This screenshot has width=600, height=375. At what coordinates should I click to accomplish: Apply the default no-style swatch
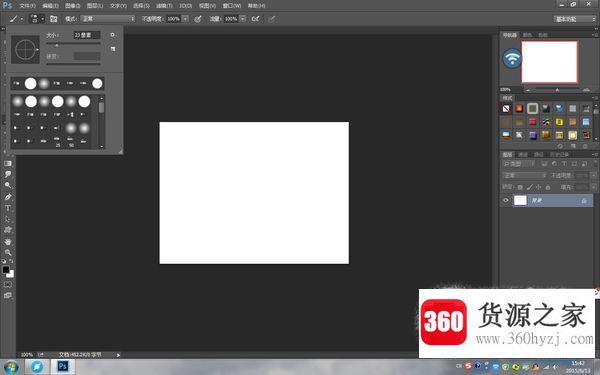(506, 109)
